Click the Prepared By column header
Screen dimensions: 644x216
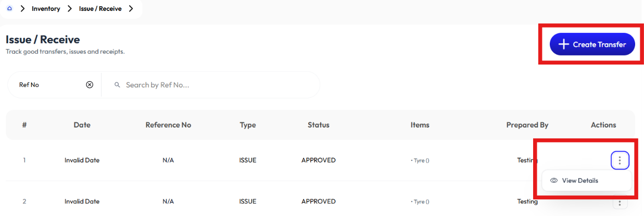[527, 125]
